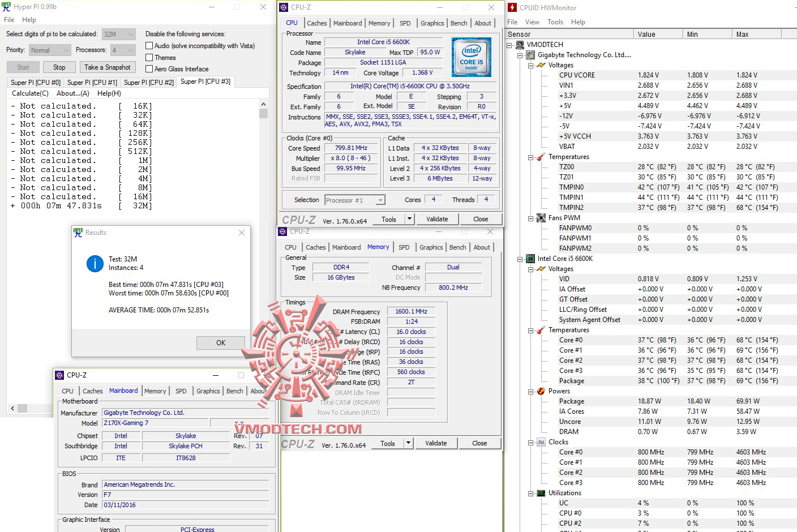Click the Sensor column header in HWMonitor

tap(569, 35)
